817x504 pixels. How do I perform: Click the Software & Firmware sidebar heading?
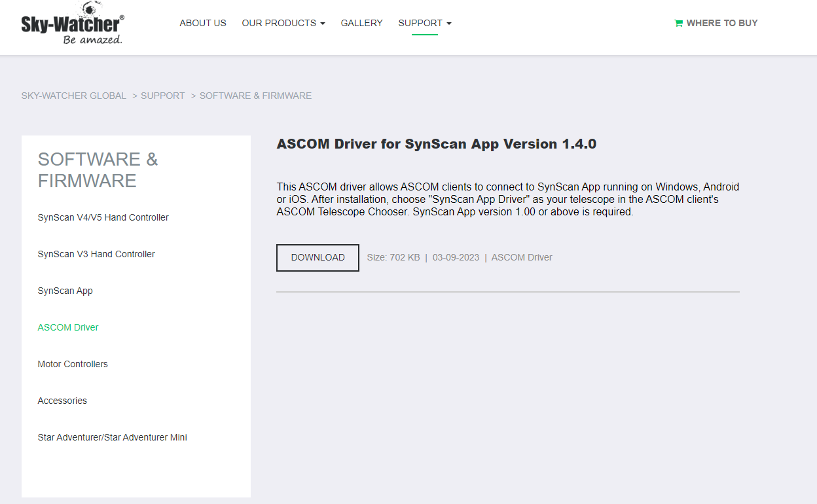98,170
